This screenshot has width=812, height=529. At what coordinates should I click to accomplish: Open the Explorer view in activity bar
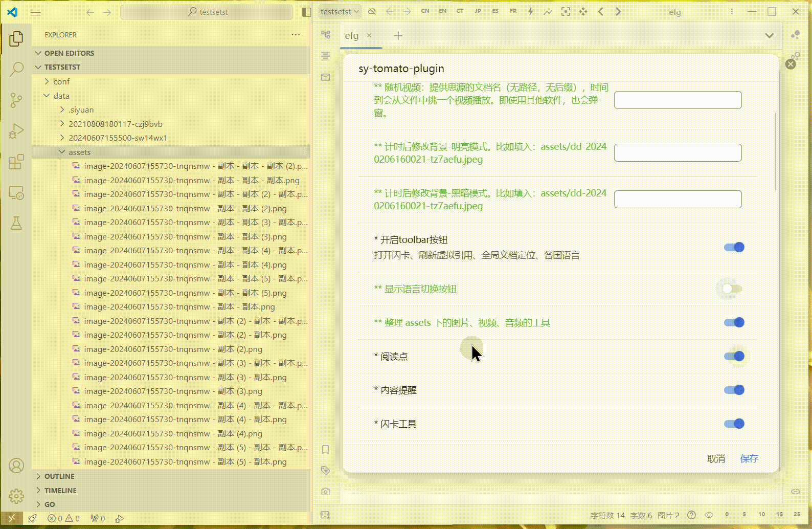[x=16, y=39]
